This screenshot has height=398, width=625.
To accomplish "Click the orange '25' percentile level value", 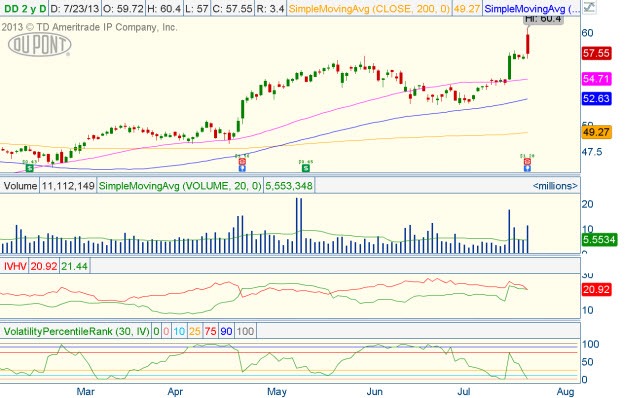I will [195, 331].
